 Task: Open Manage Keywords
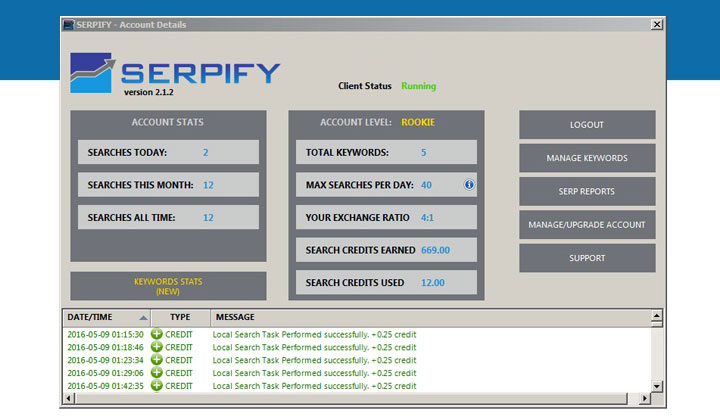[587, 158]
